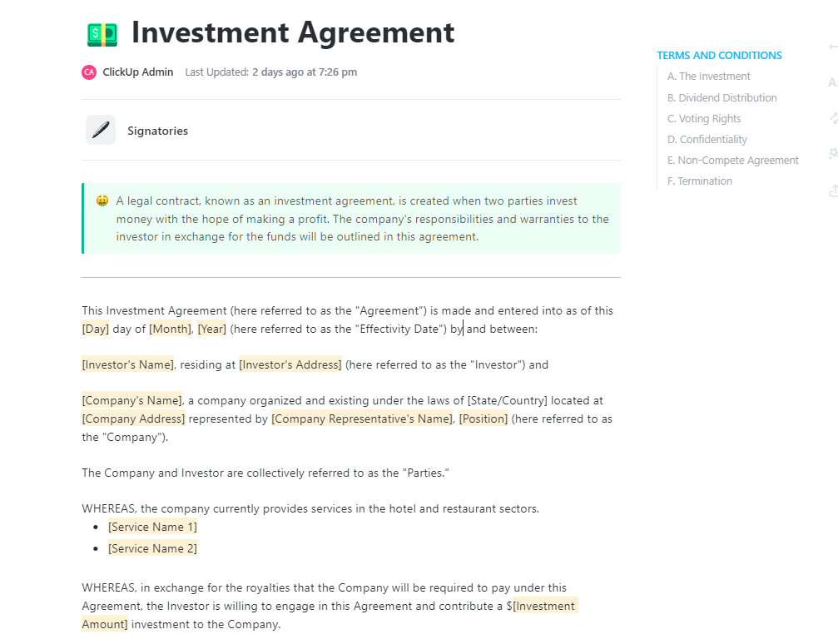The width and height of the screenshot is (838, 644).
Task: Collapse the TERMS AND CONDITIONS outline
Action: tap(719, 55)
